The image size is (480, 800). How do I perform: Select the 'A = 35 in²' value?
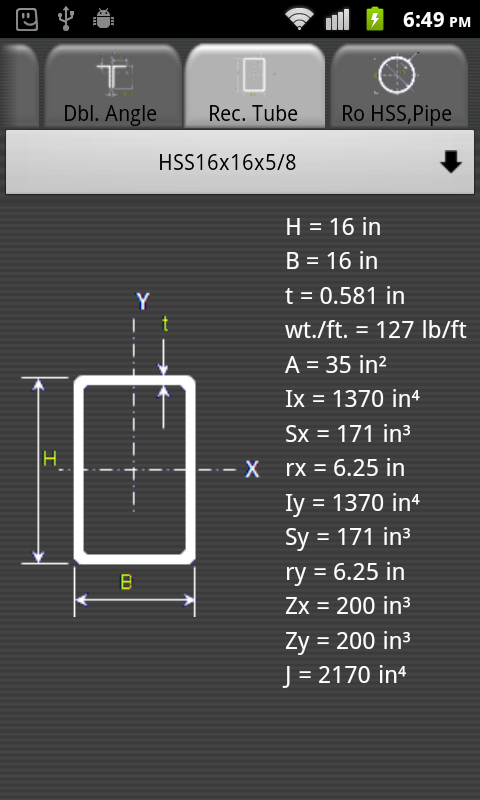pos(336,365)
